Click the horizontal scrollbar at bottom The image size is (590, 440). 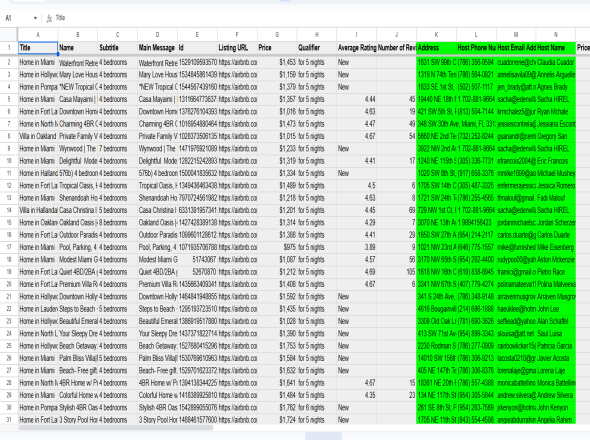(x=116, y=428)
